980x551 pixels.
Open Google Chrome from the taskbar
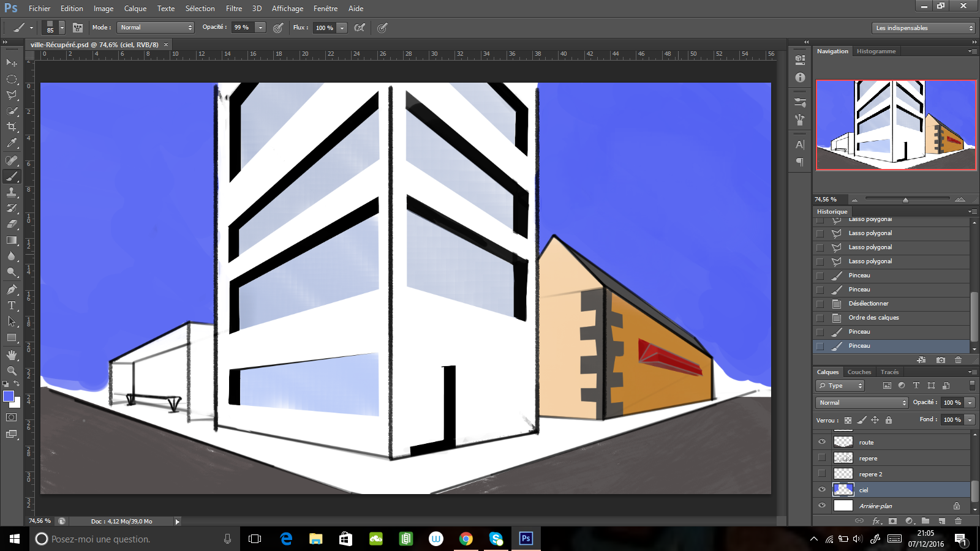click(466, 539)
